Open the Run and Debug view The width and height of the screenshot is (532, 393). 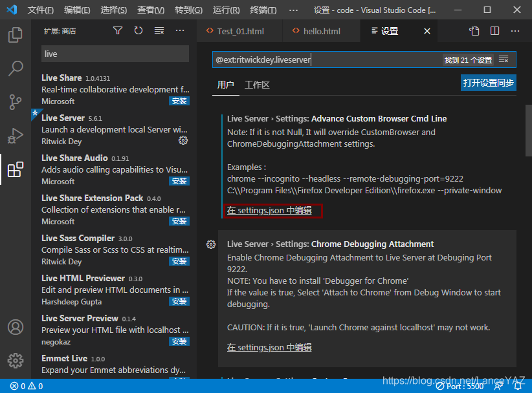pos(16,136)
